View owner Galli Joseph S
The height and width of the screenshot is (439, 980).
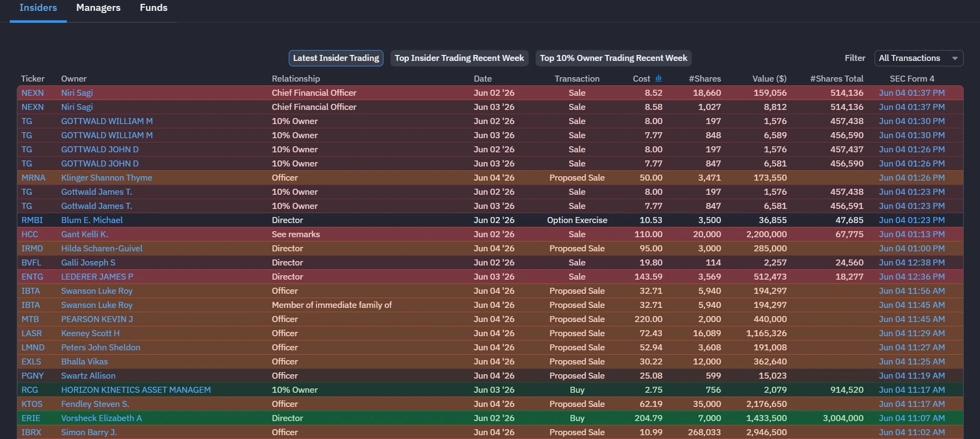tap(88, 263)
